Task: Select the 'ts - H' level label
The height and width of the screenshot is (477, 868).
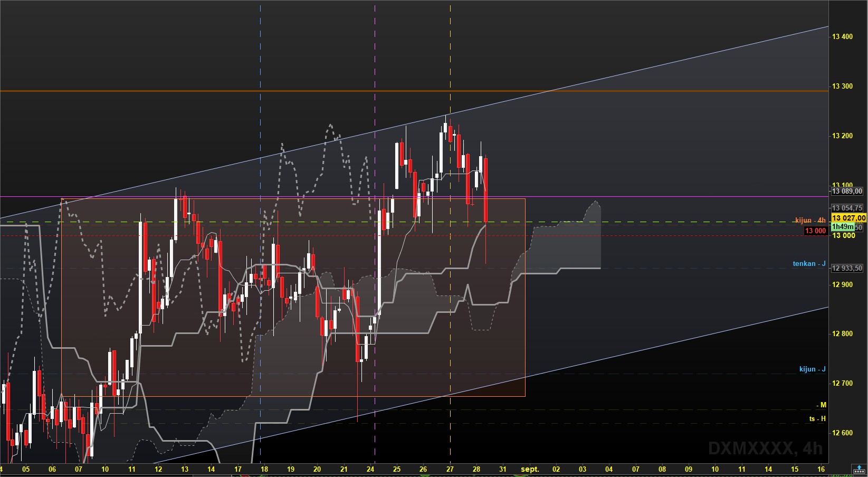Action: pos(818,418)
